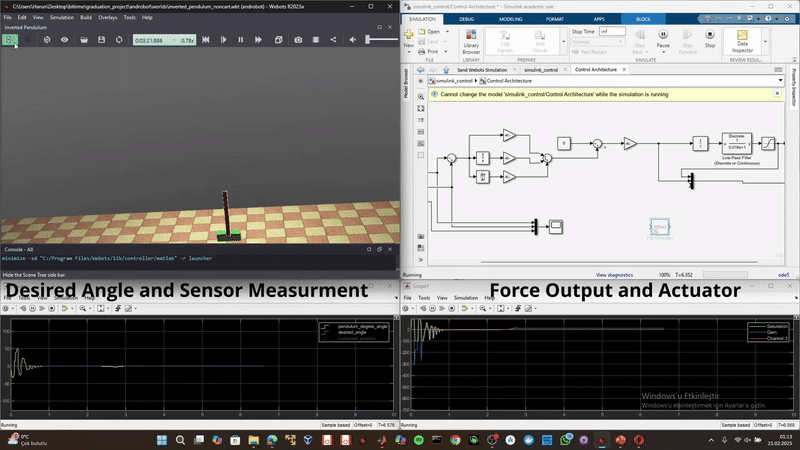This screenshot has width=800, height=450.
Task: Reload the world in Webots toolbar
Action: click(x=119, y=39)
